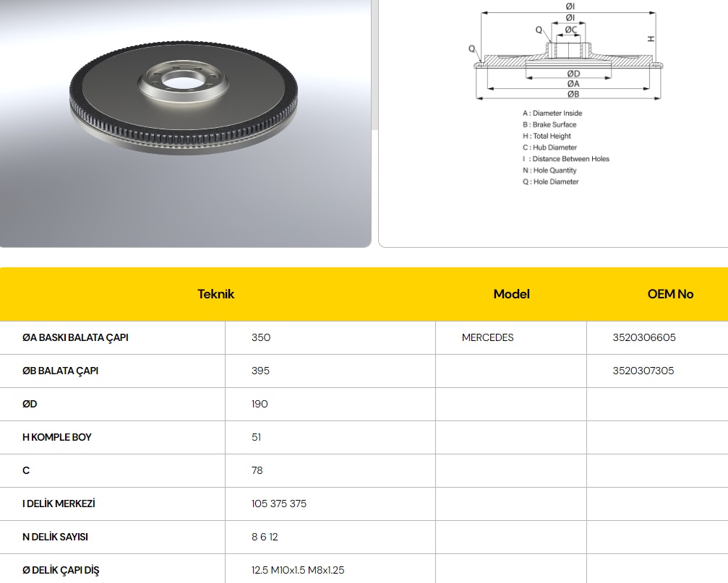Click the Ø DELİK ÇAPI DİŞ value

[x=297, y=570]
